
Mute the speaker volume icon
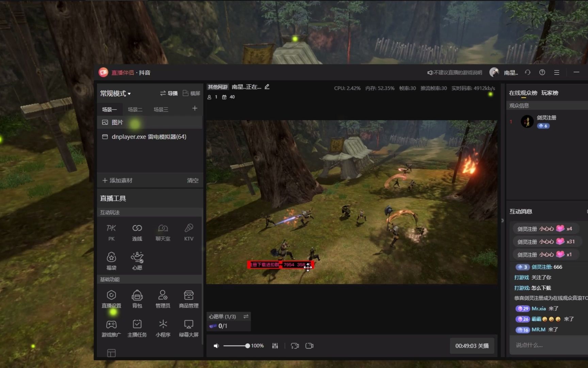pyautogui.click(x=216, y=346)
